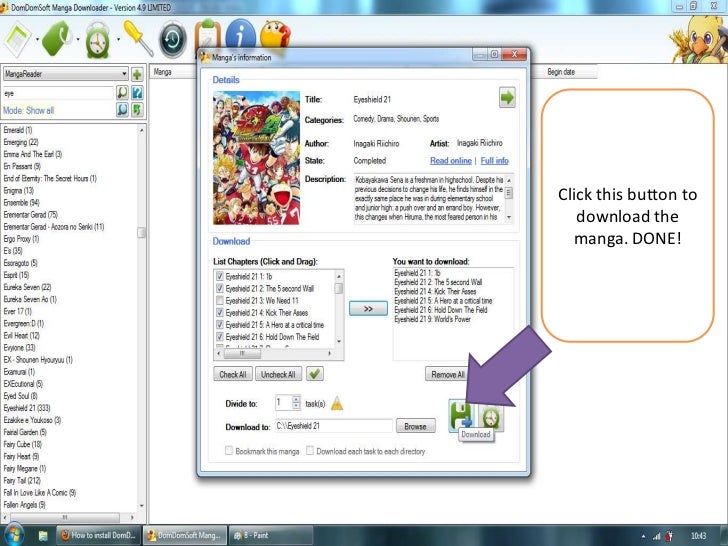Uncheck Eyeshield 21 5: A Hero chapter
Screen dimensions: 728x546
(220, 325)
